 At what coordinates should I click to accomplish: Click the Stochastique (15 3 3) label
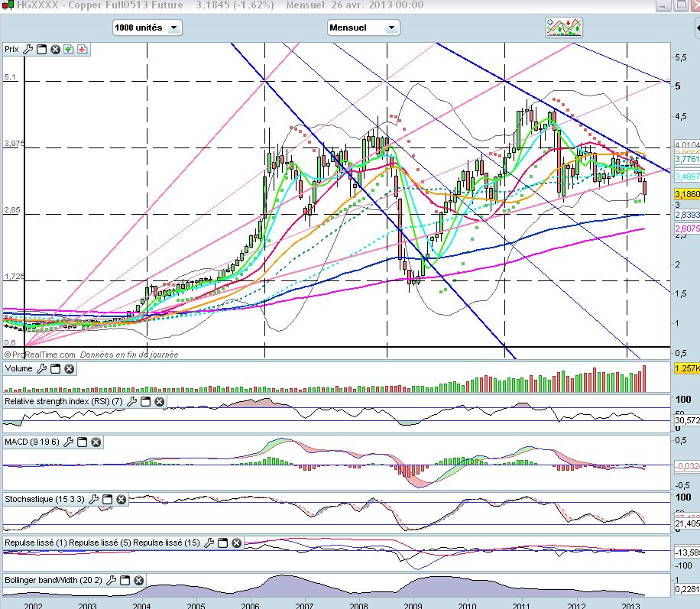[x=44, y=499]
